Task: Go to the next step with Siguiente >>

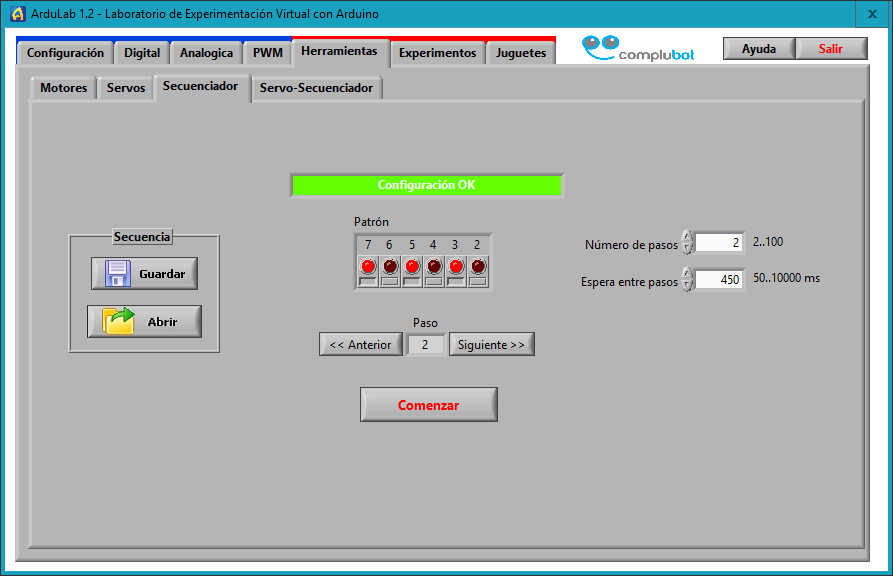Action: click(x=491, y=344)
